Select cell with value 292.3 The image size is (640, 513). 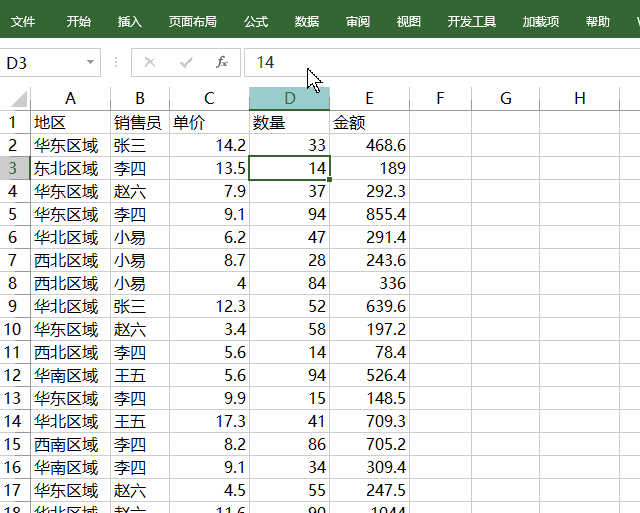369,191
